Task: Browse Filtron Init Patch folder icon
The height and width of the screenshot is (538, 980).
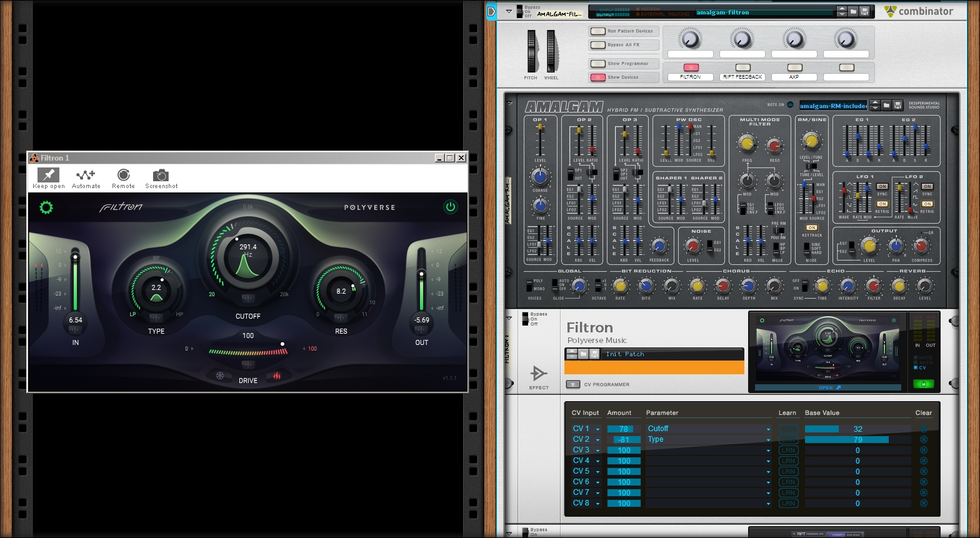Action: (x=583, y=354)
